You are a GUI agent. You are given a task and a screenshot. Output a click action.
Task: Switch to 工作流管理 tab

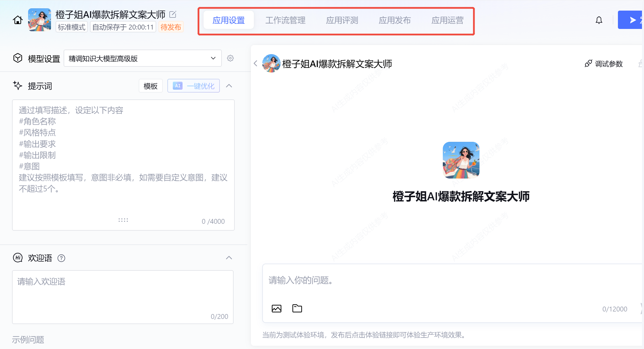click(285, 20)
